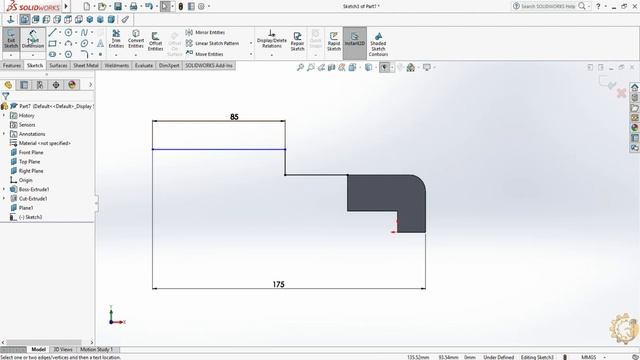Open the DisplayManager tab
Viewport: 640px width, 360px height.
coord(72,85)
